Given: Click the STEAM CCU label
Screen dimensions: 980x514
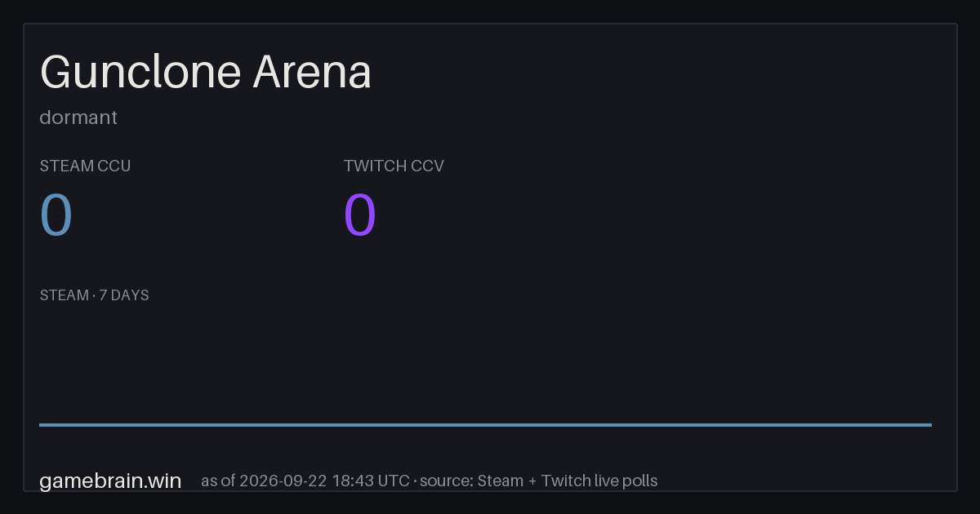Looking at the screenshot, I should coord(85,166).
